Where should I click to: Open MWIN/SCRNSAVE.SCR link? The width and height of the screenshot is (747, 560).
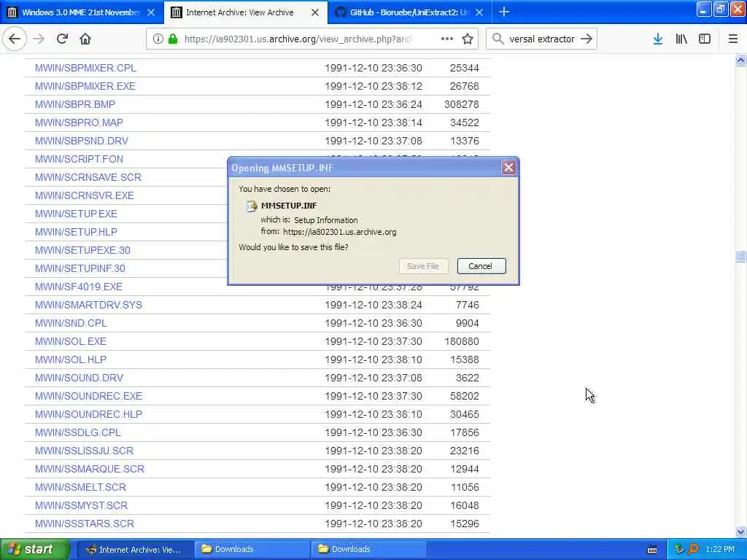pos(88,177)
